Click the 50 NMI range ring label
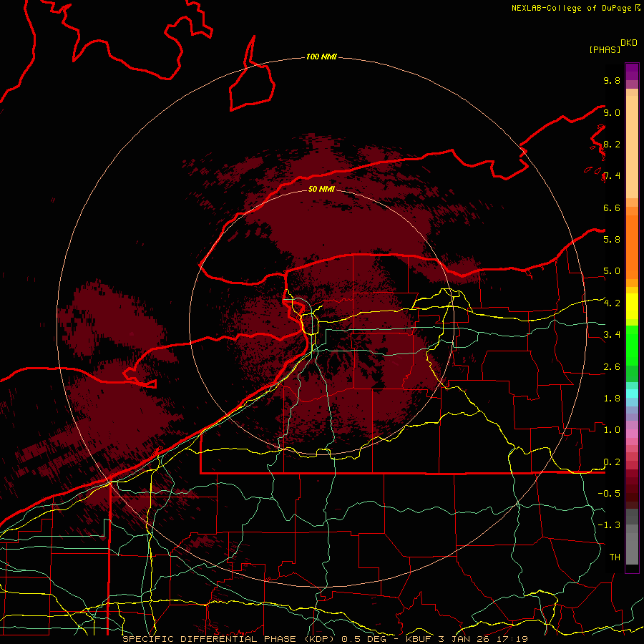The width and height of the screenshot is (644, 644). [x=321, y=189]
